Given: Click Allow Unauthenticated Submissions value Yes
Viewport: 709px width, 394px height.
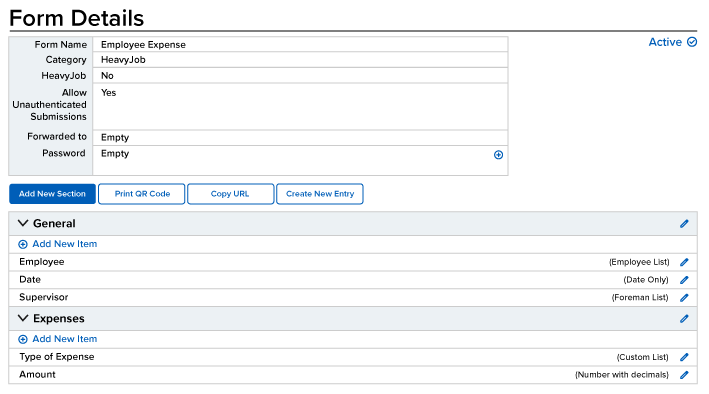Looking at the screenshot, I should pyautogui.click(x=109, y=92).
